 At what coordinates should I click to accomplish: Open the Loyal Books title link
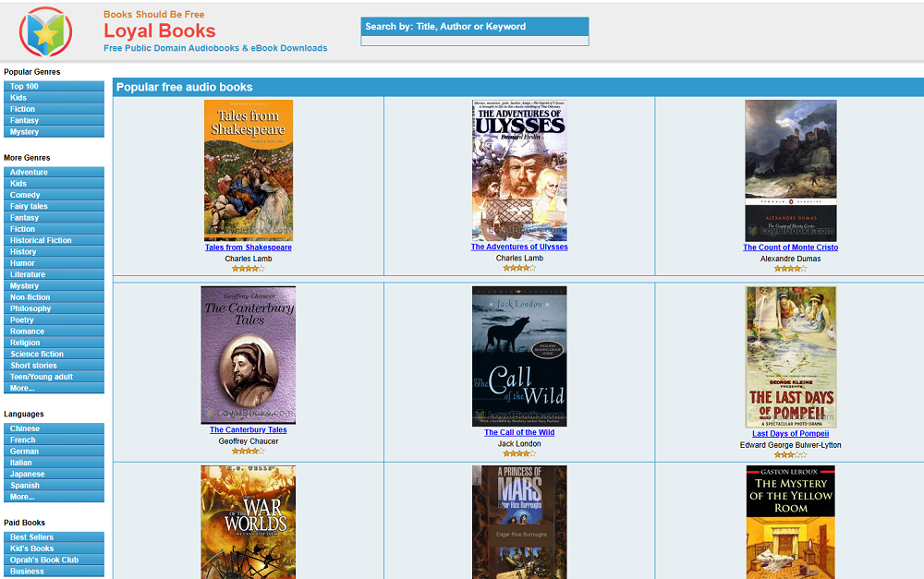tap(160, 30)
